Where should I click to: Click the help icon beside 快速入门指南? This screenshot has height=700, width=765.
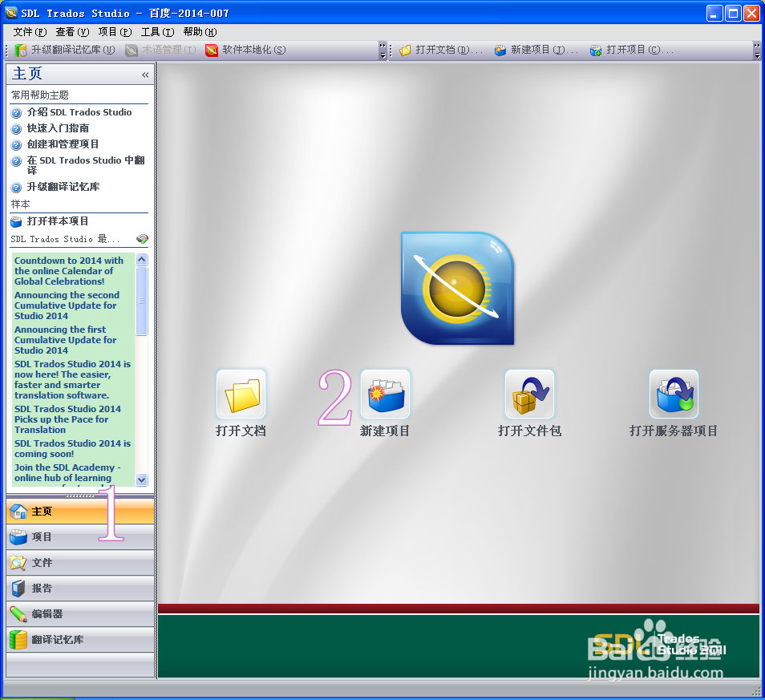(17, 129)
